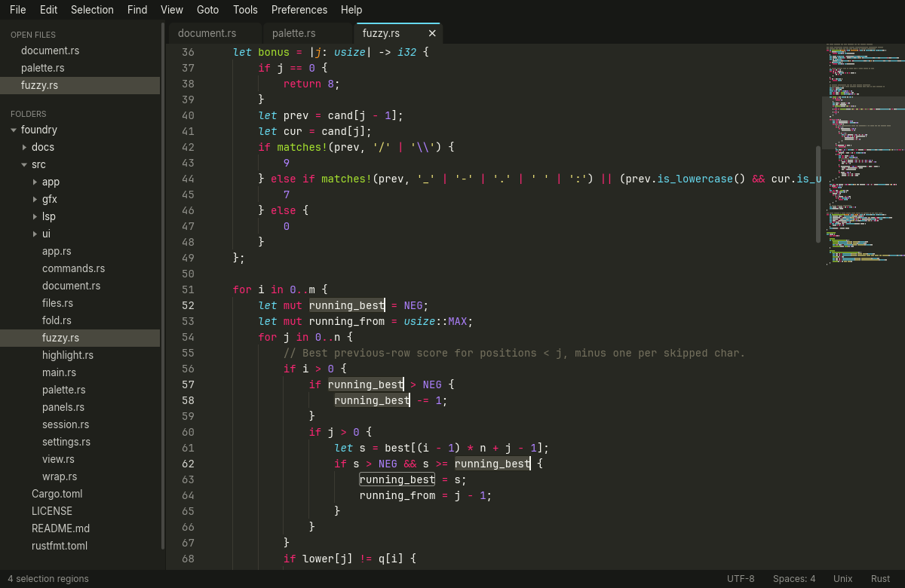Screen dimensions: 905x588
Task: Click the editor vertical scrollbar thumb
Action: [818, 194]
